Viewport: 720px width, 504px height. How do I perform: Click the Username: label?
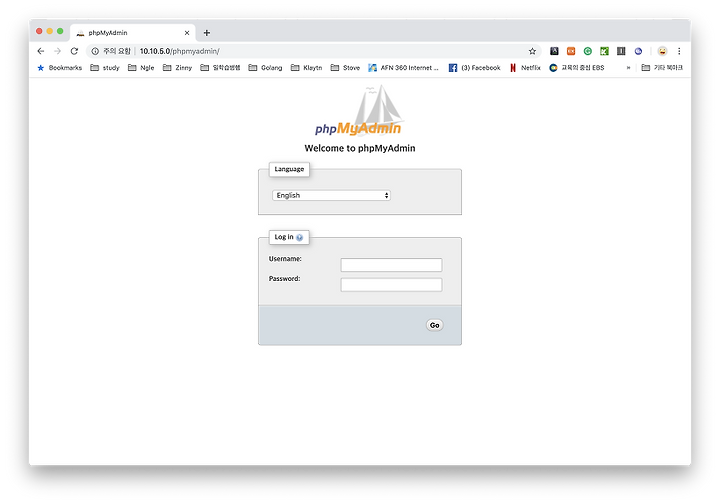285,259
